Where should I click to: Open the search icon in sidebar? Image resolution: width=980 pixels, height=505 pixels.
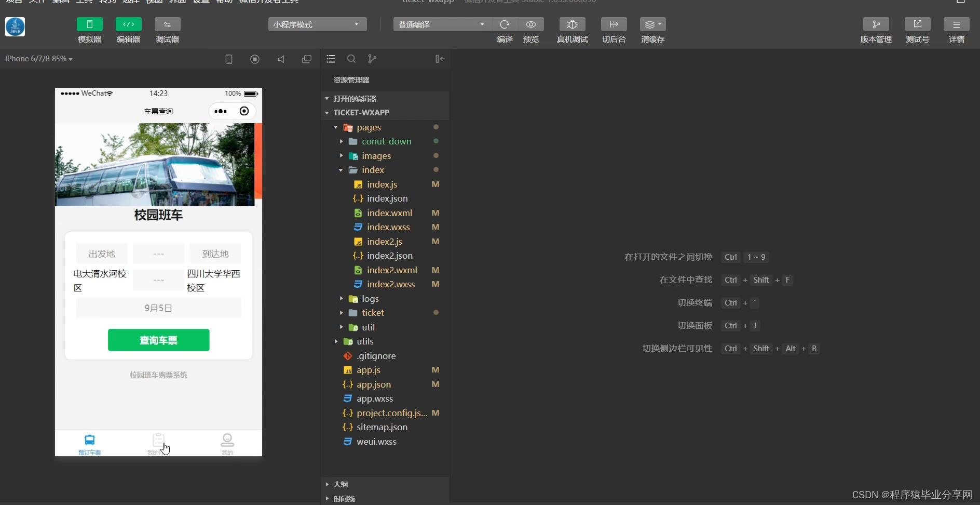pyautogui.click(x=351, y=59)
